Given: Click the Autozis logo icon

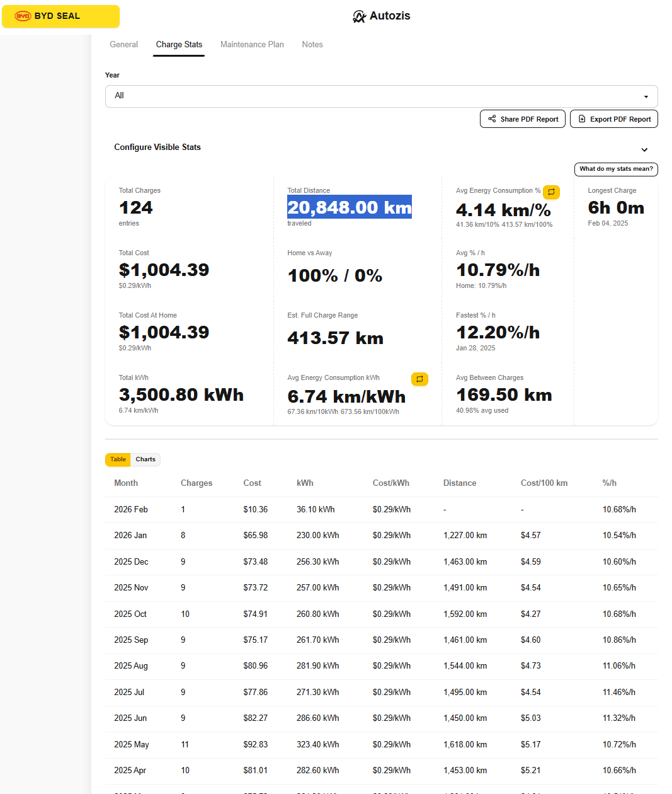Looking at the screenshot, I should 359,16.
